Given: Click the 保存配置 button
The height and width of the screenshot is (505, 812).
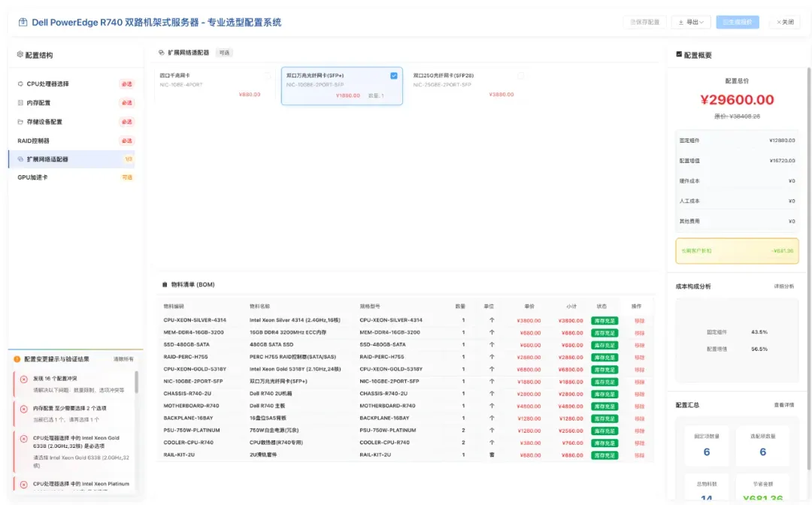Looking at the screenshot, I should pos(645,23).
